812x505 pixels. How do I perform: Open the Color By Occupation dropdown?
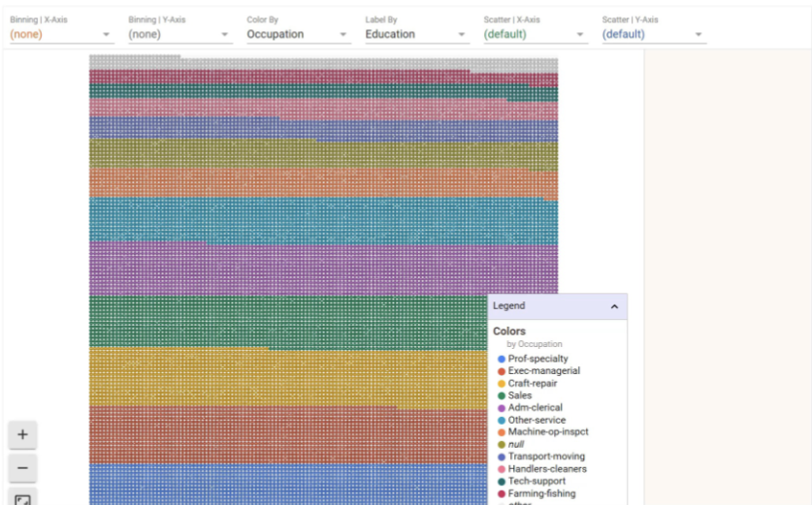299,34
